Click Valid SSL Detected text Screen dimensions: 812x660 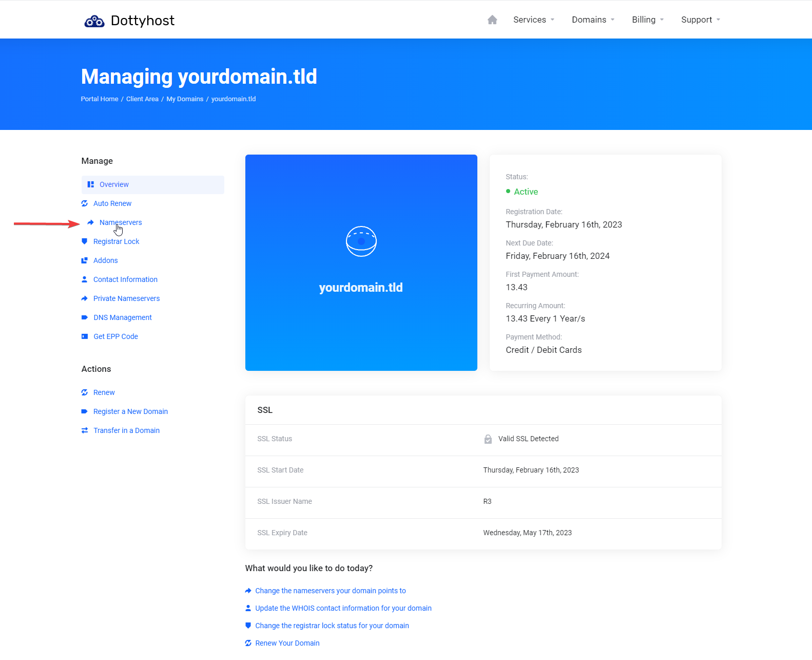pos(528,439)
